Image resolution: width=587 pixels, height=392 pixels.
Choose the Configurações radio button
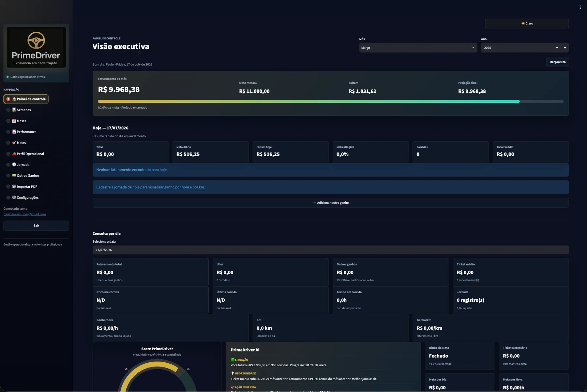click(x=8, y=197)
